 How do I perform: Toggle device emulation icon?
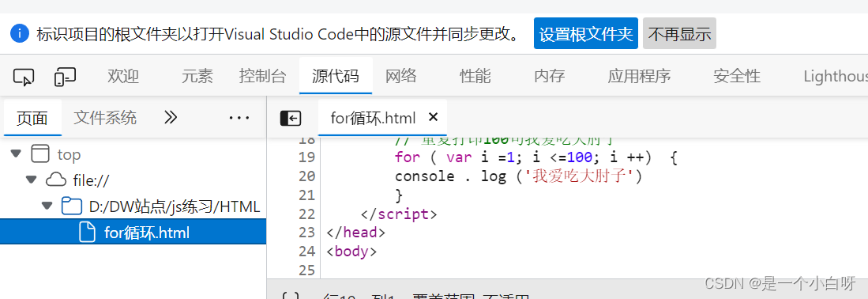(65, 77)
